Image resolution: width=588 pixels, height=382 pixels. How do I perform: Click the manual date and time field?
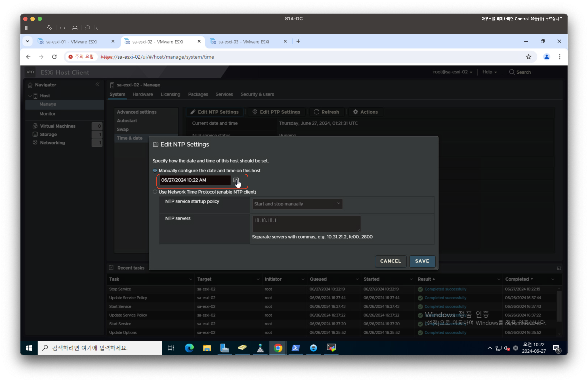point(194,180)
